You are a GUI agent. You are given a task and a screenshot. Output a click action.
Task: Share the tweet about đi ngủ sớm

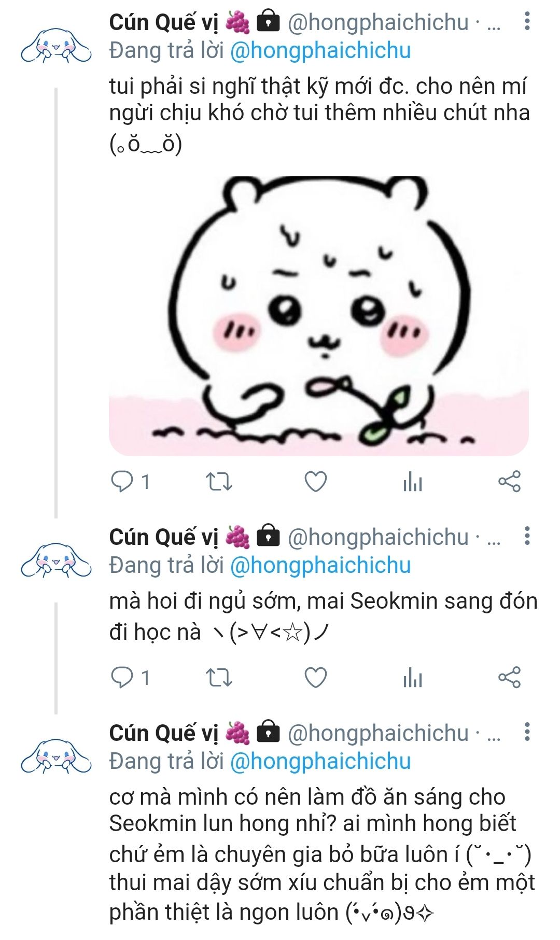click(x=509, y=678)
